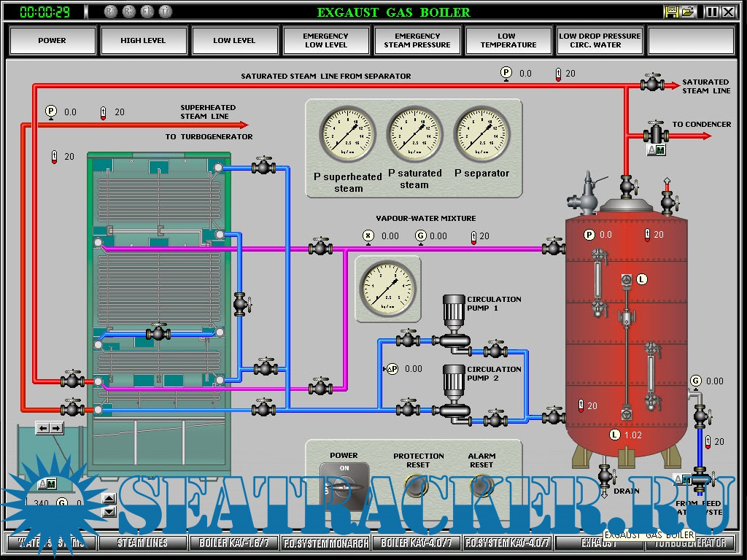Open the saturated steam line valve

[x=651, y=84]
